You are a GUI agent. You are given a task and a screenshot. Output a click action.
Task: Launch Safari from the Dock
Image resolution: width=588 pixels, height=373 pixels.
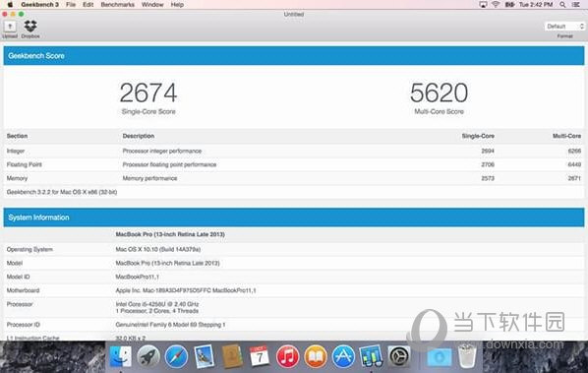pyautogui.click(x=176, y=356)
